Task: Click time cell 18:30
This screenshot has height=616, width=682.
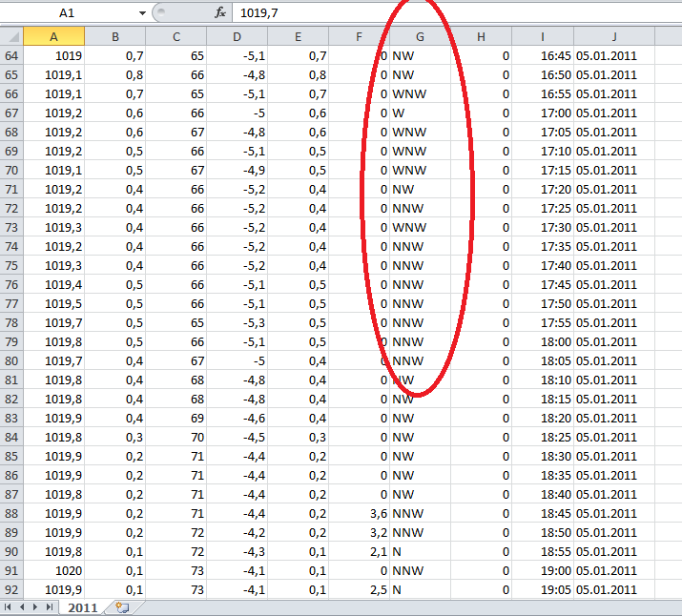Action: pos(543,457)
